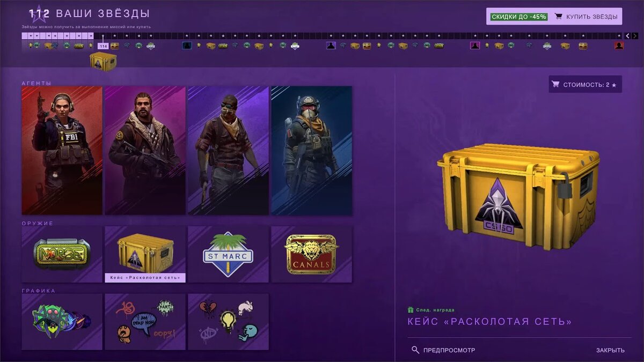Select the Canals collection icon
The image size is (644, 362).
[x=311, y=254]
